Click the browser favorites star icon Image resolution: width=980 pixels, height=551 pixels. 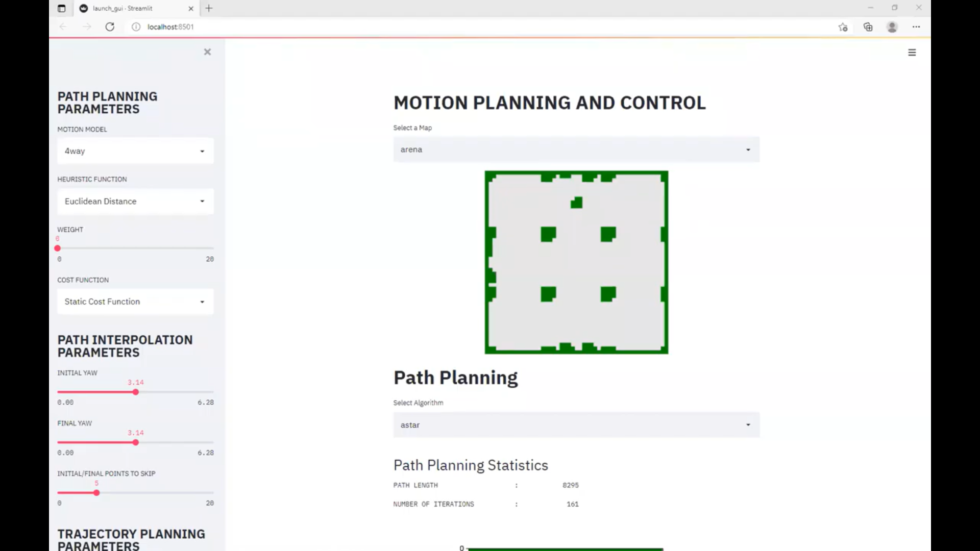point(843,27)
